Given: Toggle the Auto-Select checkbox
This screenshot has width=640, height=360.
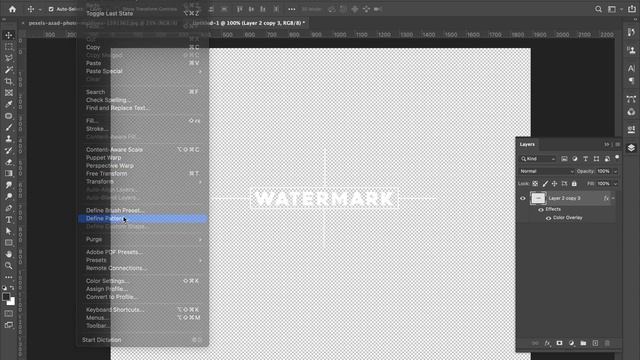Looking at the screenshot, I should (51, 9).
